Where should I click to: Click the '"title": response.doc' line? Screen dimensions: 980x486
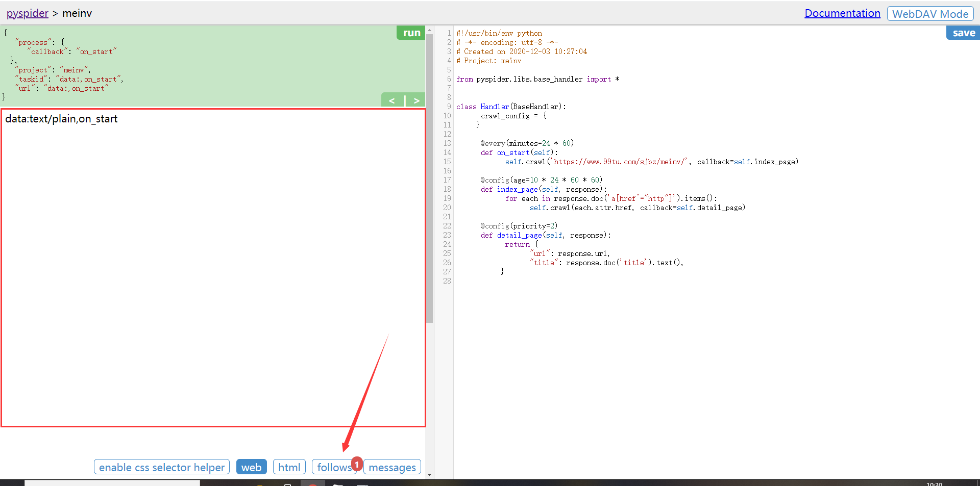tap(606, 263)
